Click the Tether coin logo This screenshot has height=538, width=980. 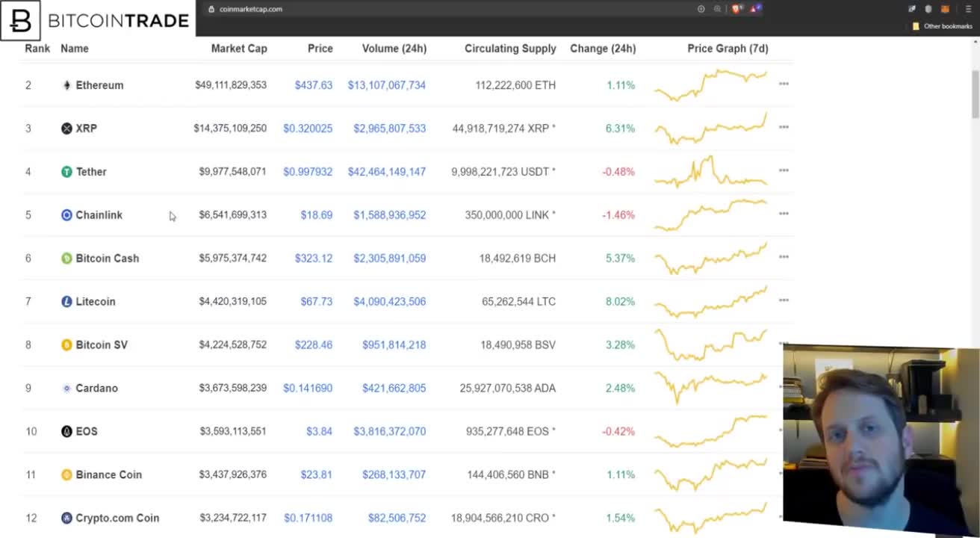(x=66, y=172)
